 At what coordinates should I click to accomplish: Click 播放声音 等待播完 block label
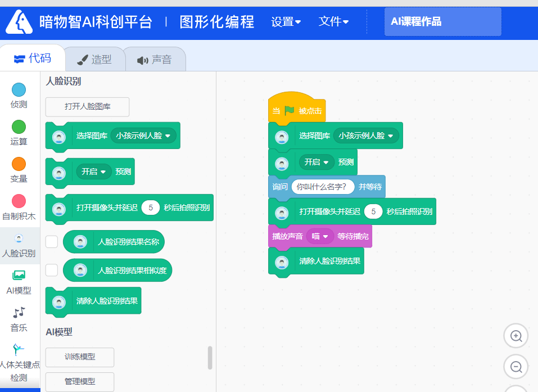(320, 236)
